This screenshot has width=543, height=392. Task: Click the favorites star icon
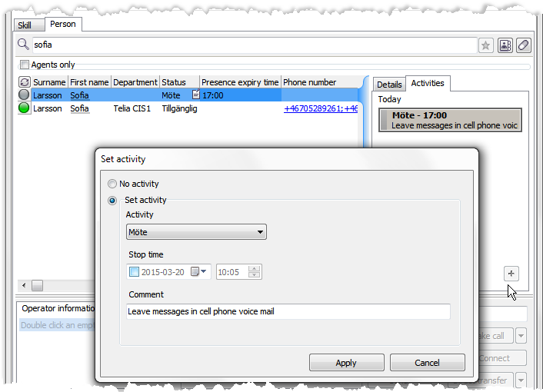tap(486, 45)
